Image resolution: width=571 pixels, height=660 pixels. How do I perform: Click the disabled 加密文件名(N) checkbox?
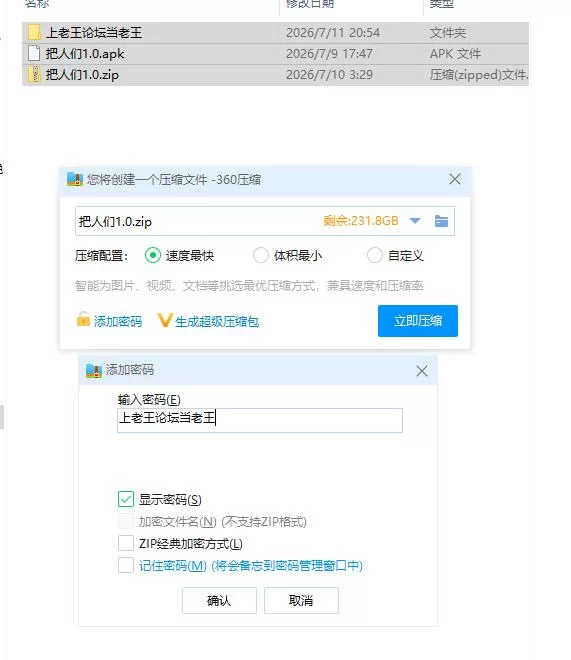click(x=126, y=521)
